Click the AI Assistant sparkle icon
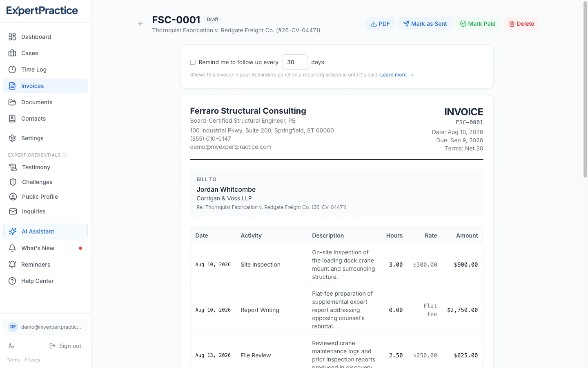Viewport: 588px width, 368px height. click(13, 231)
